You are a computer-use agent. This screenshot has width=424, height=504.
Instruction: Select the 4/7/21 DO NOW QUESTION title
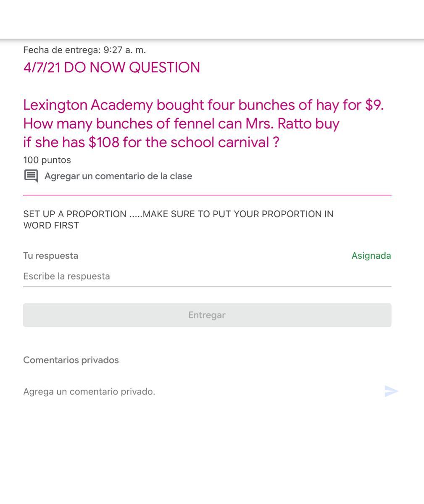pos(111,68)
